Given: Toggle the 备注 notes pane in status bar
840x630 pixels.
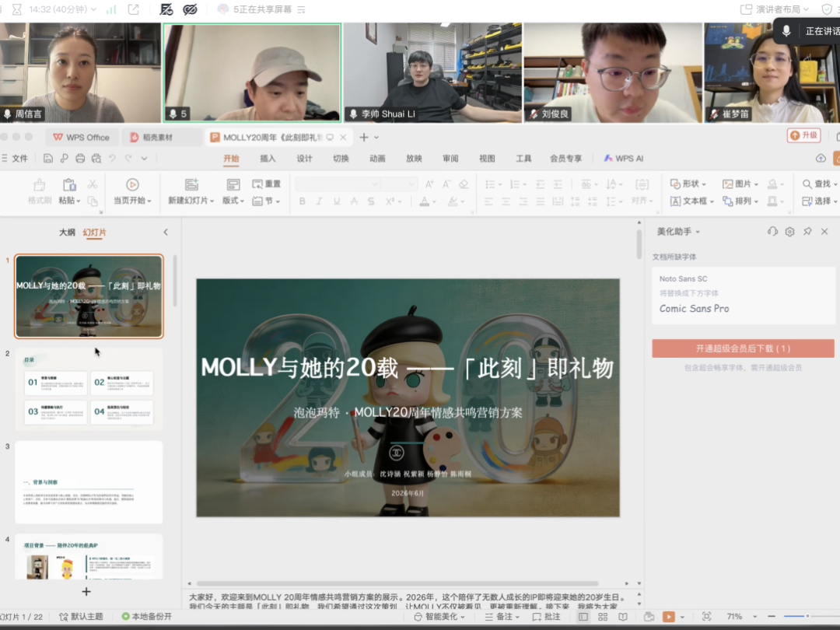Looking at the screenshot, I should (502, 617).
